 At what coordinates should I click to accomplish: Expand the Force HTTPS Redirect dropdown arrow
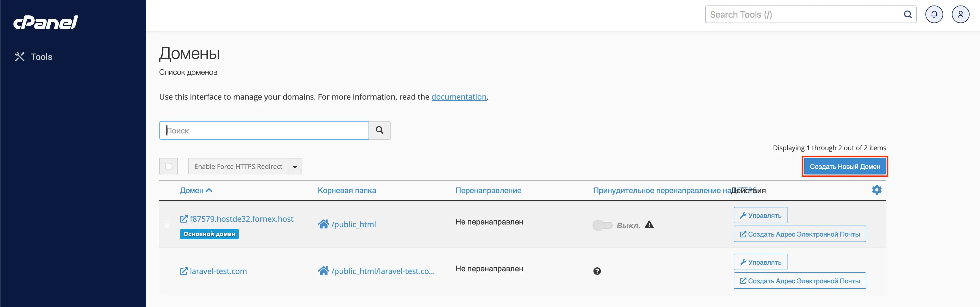point(295,166)
